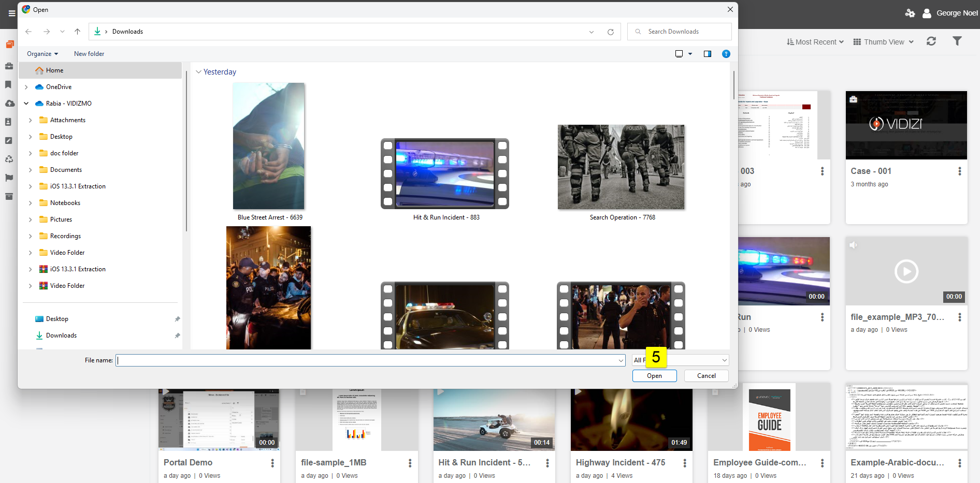
Task: Open the Portal Demo title link
Action: 188,462
